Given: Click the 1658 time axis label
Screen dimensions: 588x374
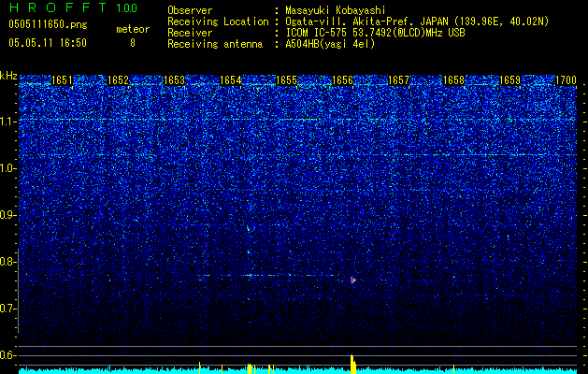Looking at the screenshot, I should [454, 80].
